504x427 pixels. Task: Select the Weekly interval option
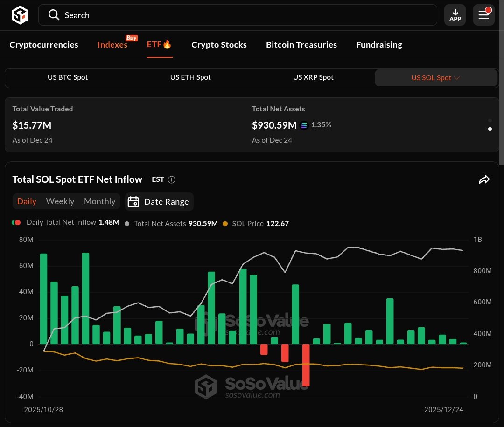click(60, 201)
